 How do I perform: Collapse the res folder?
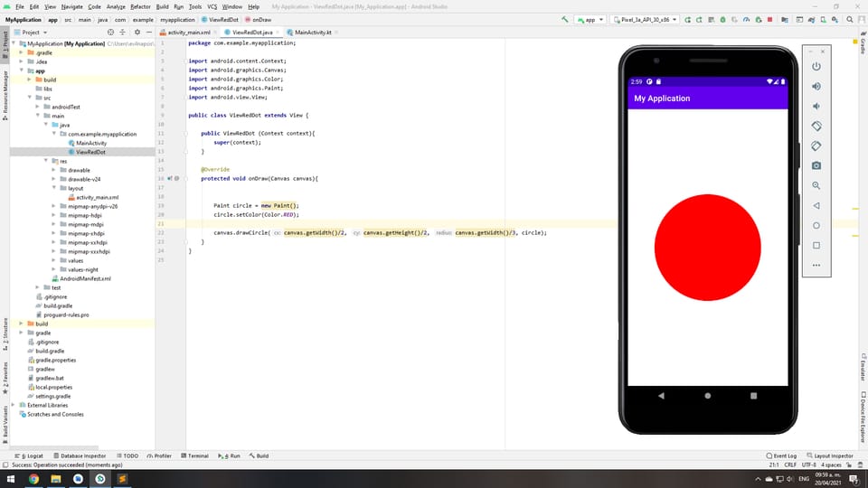(x=46, y=161)
